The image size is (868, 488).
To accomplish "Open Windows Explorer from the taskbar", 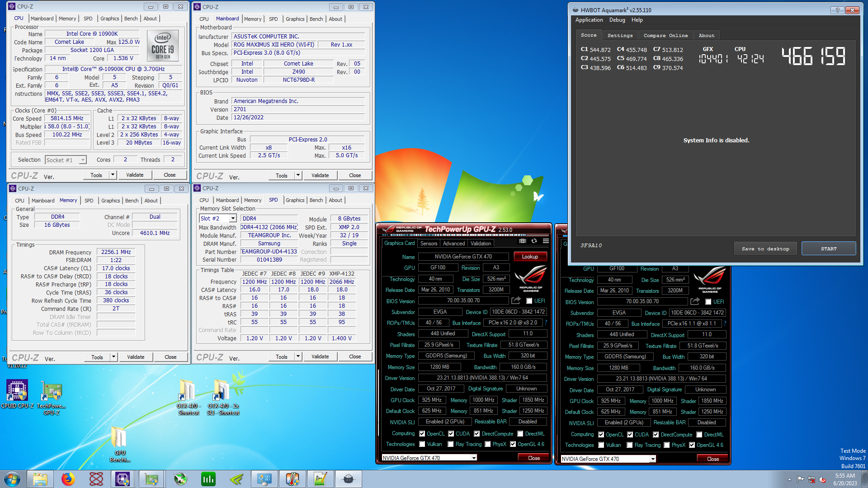I will point(40,479).
